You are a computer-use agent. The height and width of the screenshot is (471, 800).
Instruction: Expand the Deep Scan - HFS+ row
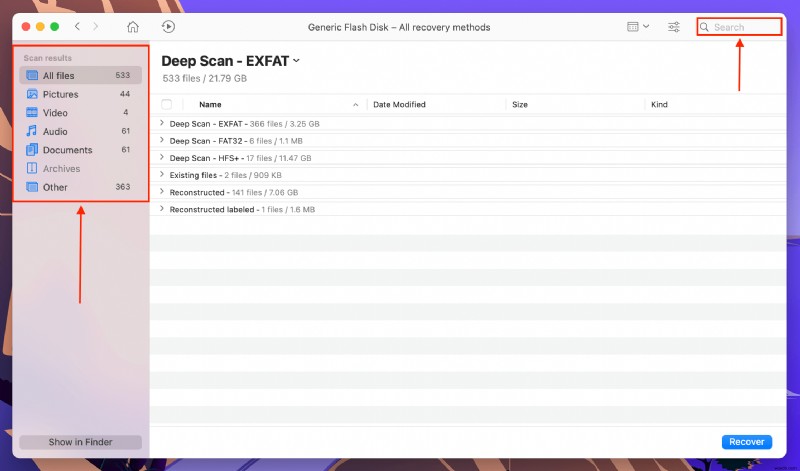[x=162, y=157]
